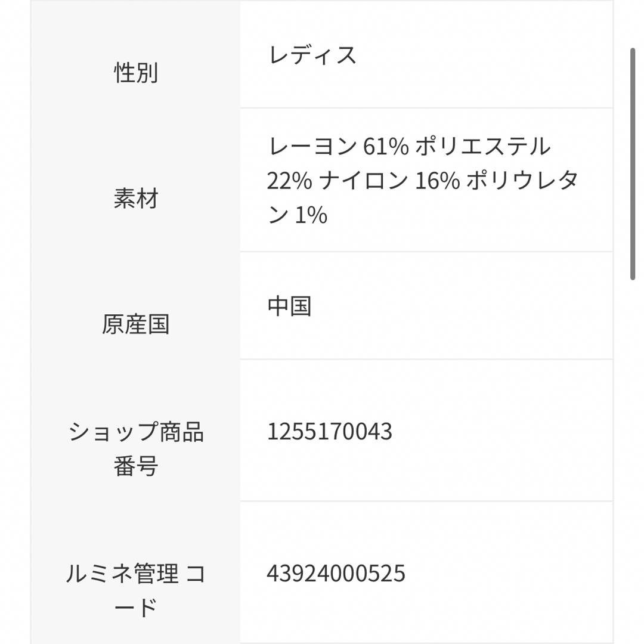This screenshot has height=644, width=644.
Task: Click the ン 1% material line
Action: 298,215
